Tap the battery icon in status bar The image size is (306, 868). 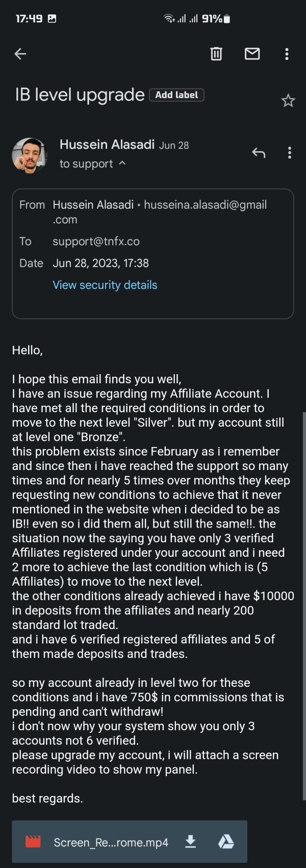[x=227, y=19]
